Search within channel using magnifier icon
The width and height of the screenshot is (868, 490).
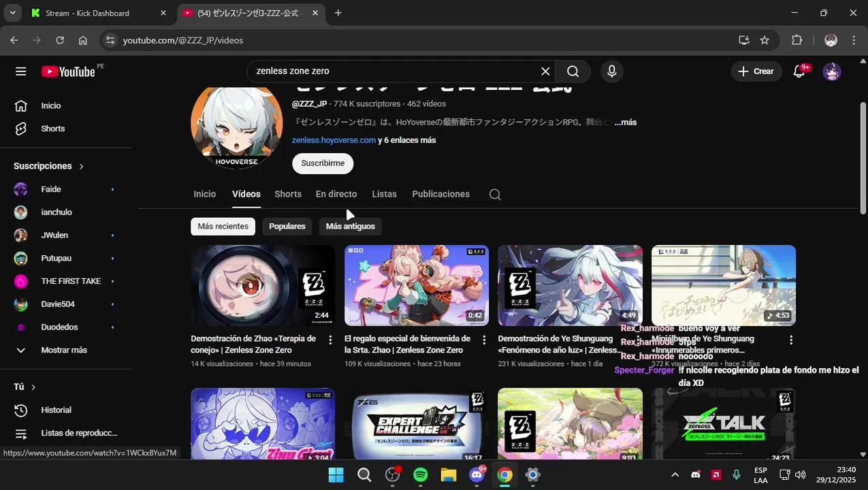pos(495,195)
